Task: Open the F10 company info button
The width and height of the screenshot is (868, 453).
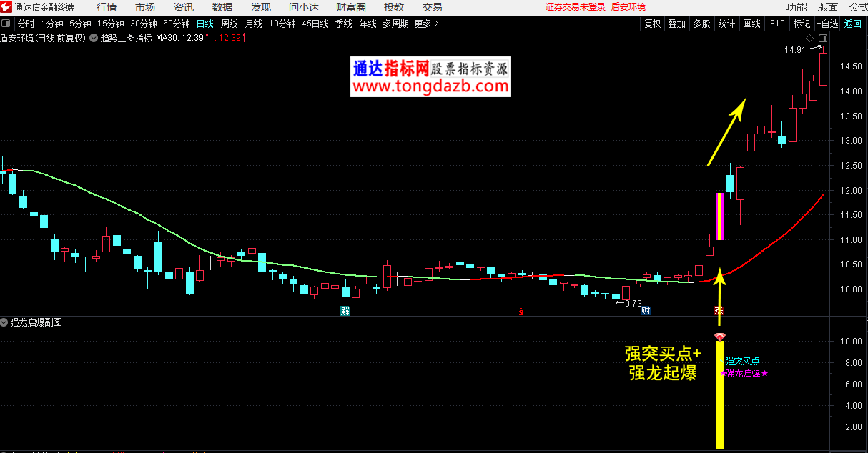Action: pos(777,24)
